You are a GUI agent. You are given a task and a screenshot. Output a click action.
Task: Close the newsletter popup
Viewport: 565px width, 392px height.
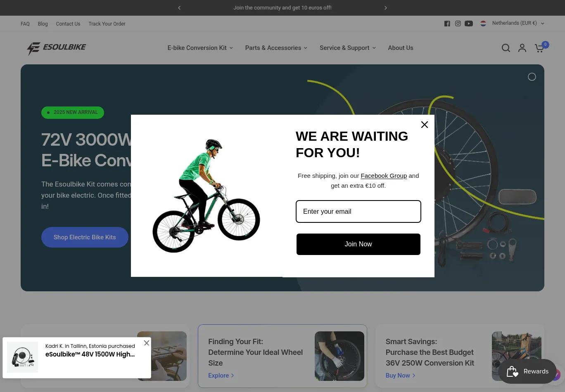pyautogui.click(x=424, y=125)
